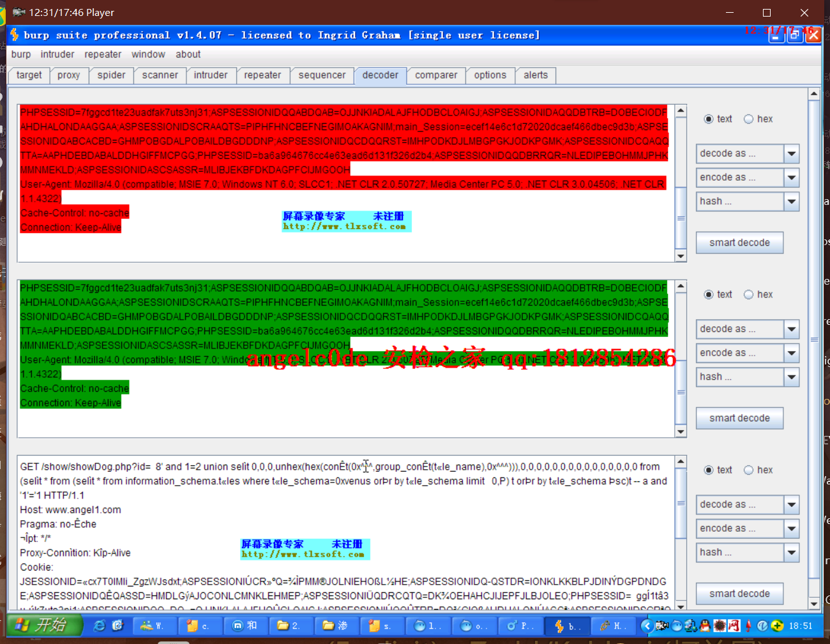This screenshot has height=644, width=830.
Task: Switch to the target tab
Action: [29, 75]
